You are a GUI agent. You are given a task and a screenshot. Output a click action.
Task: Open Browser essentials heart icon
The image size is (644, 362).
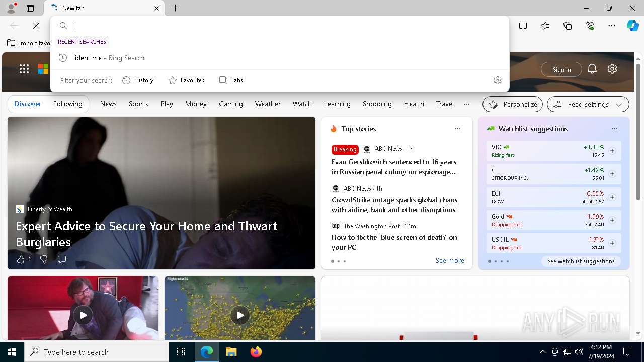(590, 26)
